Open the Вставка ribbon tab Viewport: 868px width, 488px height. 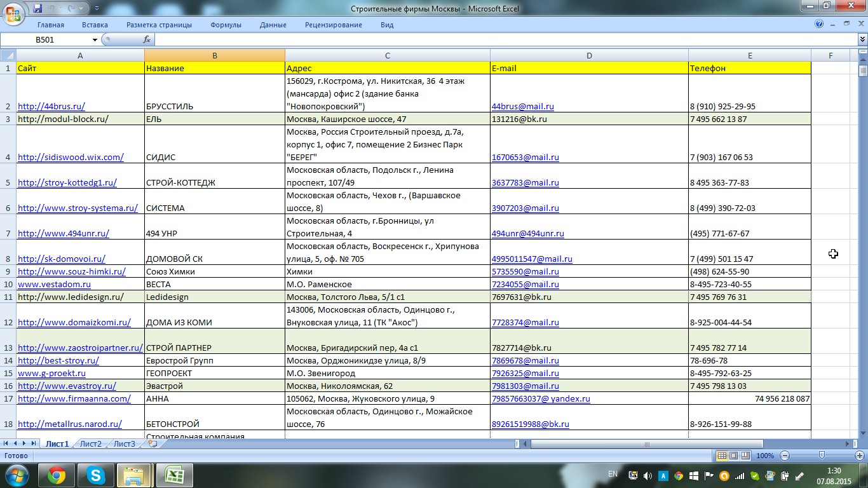pos(95,25)
